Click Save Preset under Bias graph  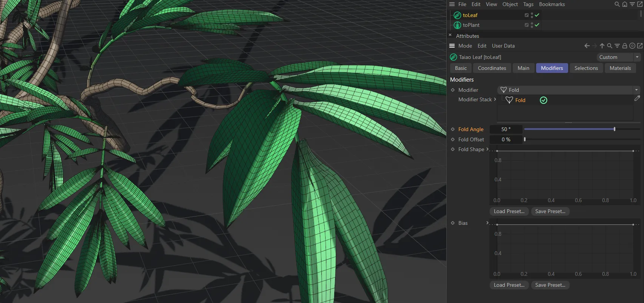click(550, 285)
